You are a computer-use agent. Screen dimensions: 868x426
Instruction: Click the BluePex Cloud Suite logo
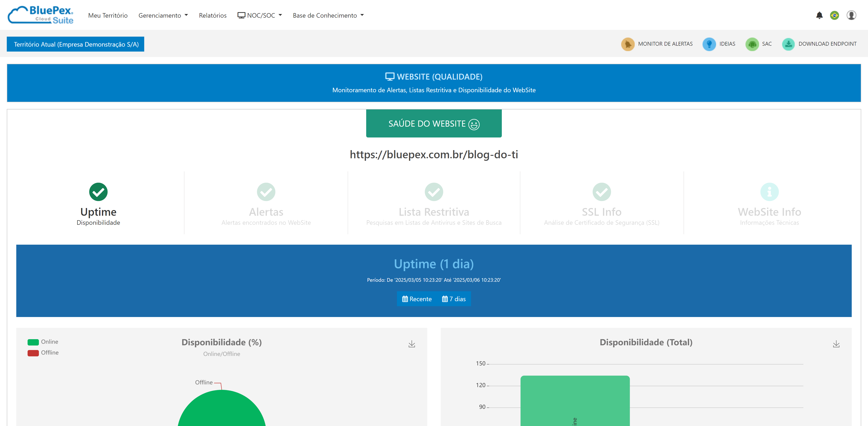click(x=40, y=15)
